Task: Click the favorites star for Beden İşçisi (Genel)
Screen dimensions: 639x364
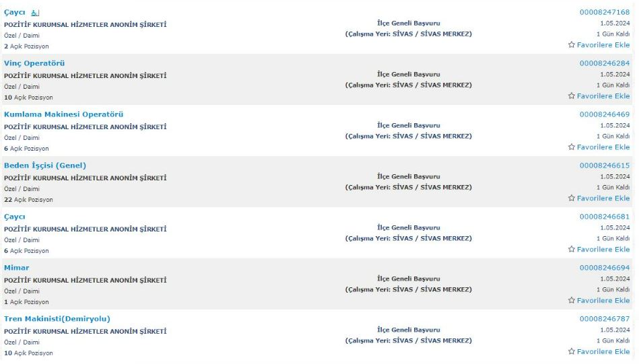Action: pos(572,198)
